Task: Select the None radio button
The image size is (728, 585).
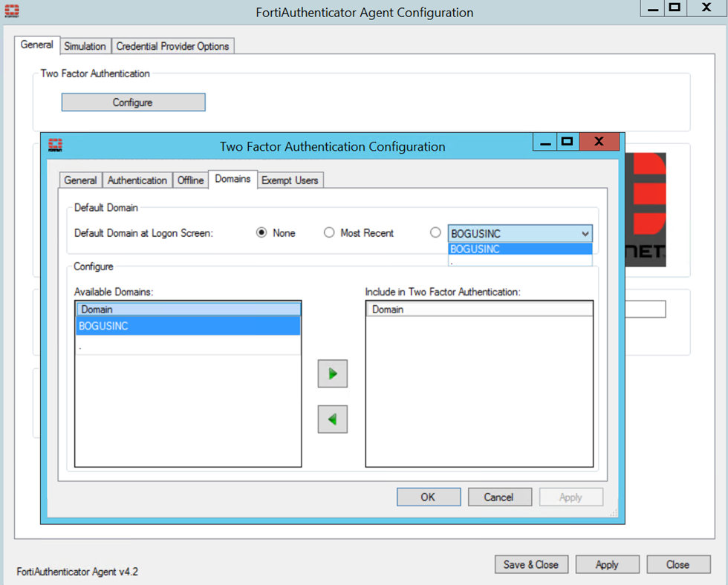Action: coord(261,232)
